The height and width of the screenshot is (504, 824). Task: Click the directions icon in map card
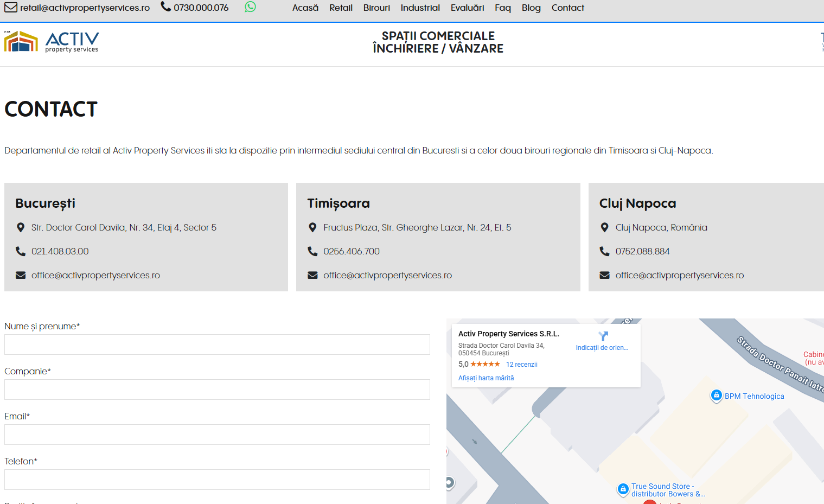tap(603, 336)
